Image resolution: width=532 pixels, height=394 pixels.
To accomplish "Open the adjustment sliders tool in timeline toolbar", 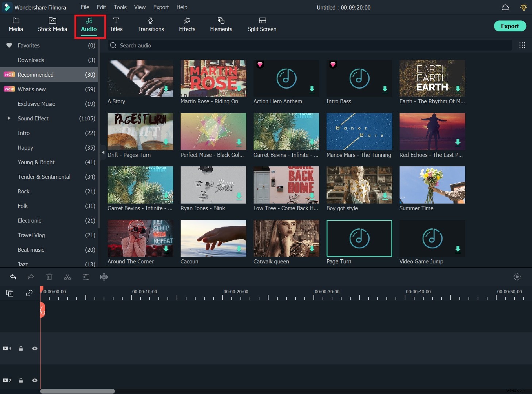I will click(x=86, y=277).
